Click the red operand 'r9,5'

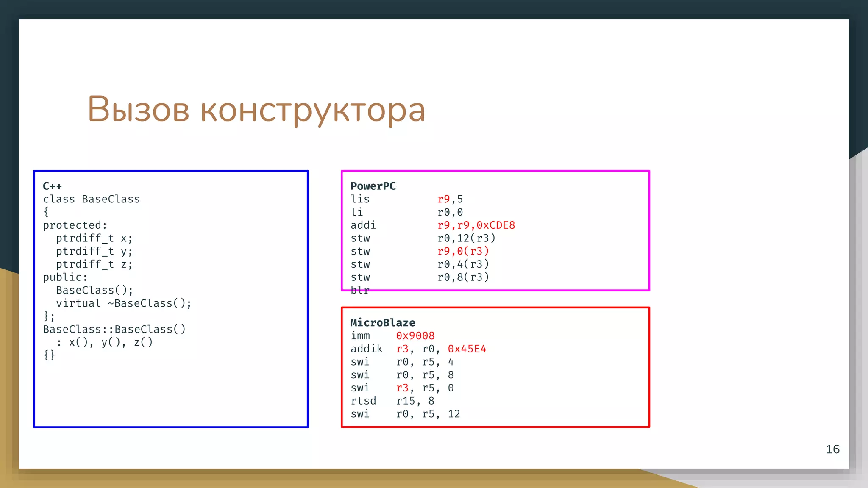click(451, 199)
